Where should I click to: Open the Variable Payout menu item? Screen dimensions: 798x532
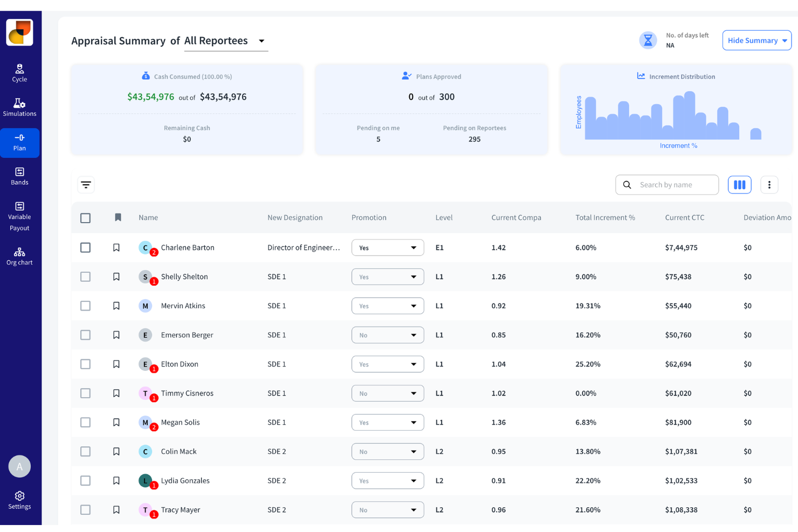point(19,216)
